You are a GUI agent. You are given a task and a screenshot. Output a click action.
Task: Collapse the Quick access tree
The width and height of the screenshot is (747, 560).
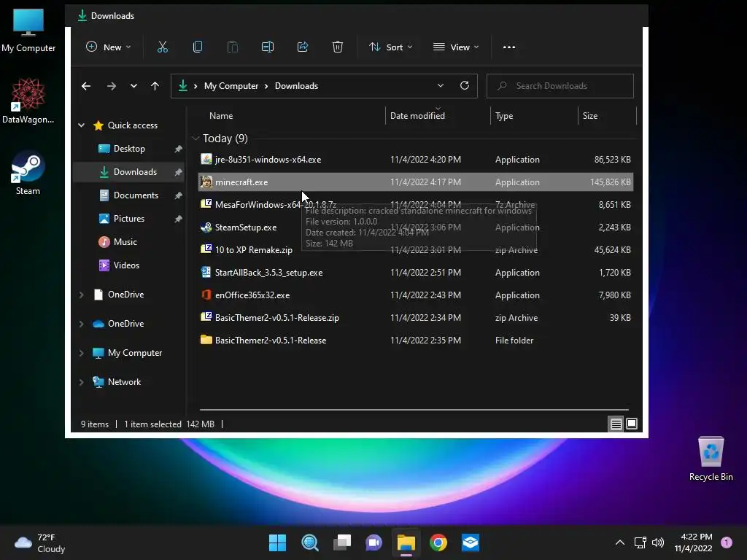tap(82, 125)
